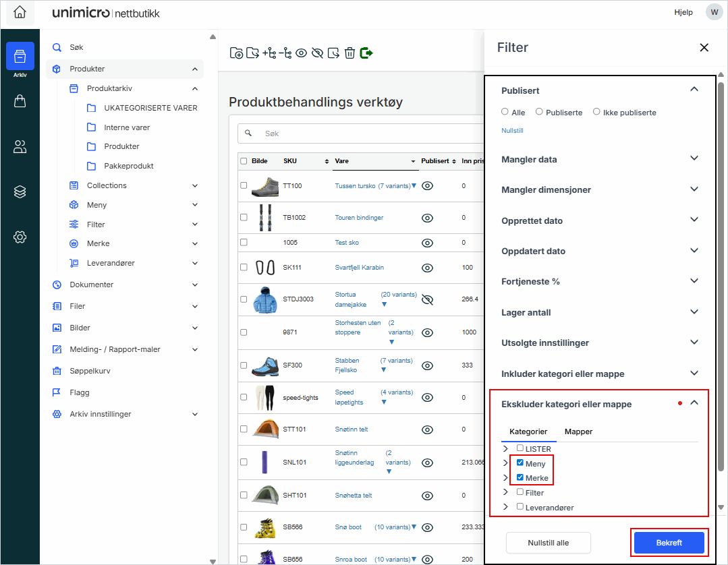This screenshot has height=565, width=728.
Task: Toggle hidden eye for Stortua damejakke
Action: click(x=427, y=299)
